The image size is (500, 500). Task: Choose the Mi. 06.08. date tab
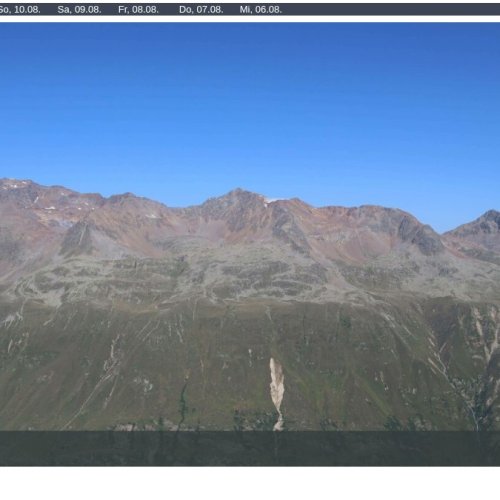click(261, 10)
